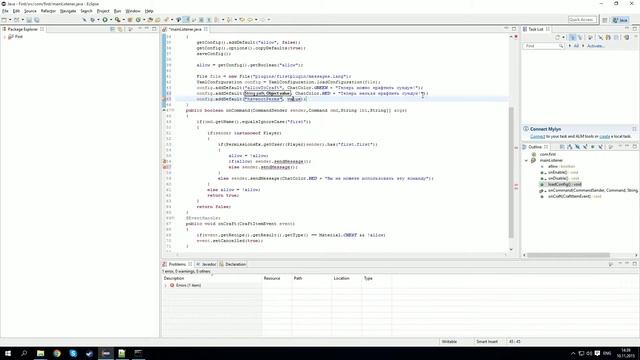Click the New Java Class icon
This screenshot has height=360, width=640.
138,20
